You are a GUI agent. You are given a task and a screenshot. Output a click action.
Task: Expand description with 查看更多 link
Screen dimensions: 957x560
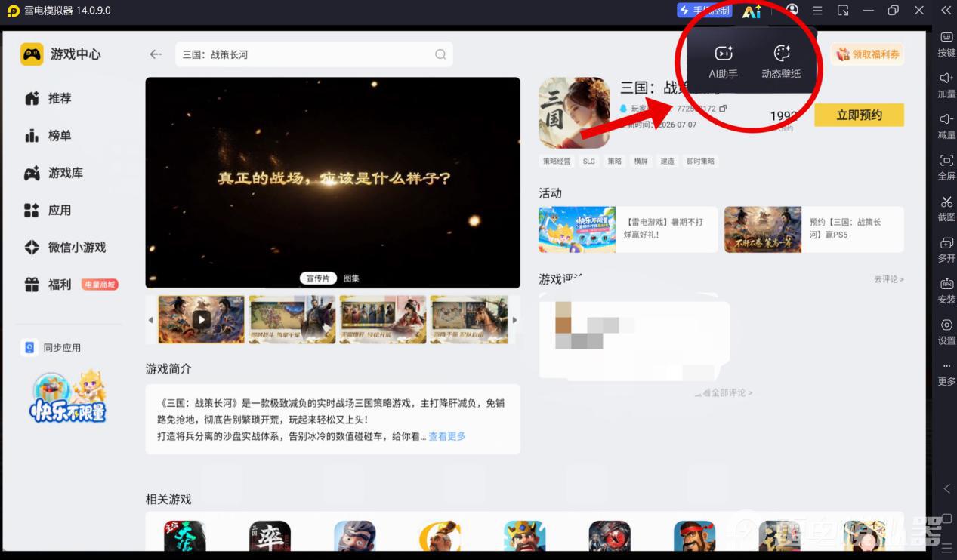click(447, 436)
